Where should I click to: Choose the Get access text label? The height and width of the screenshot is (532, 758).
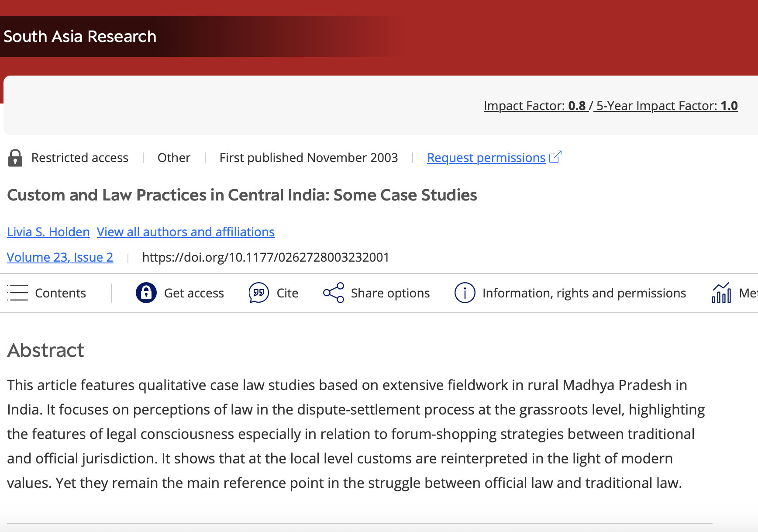click(x=194, y=293)
